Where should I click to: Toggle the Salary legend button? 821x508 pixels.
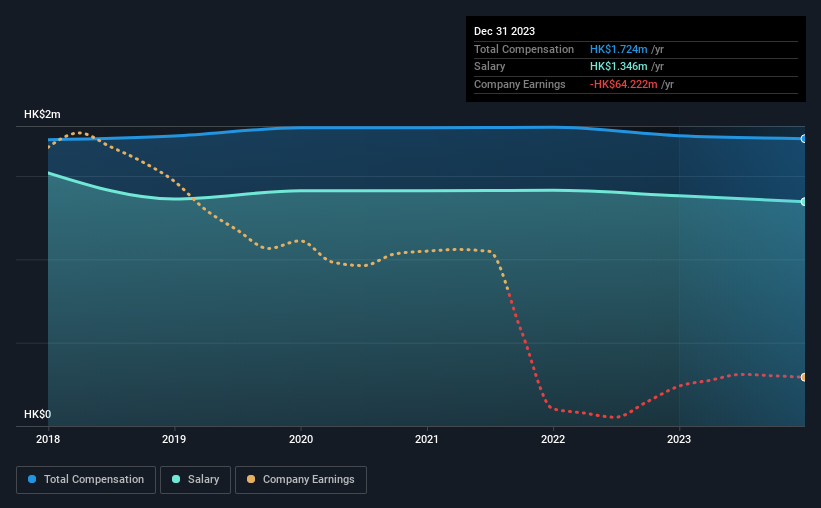(195, 480)
